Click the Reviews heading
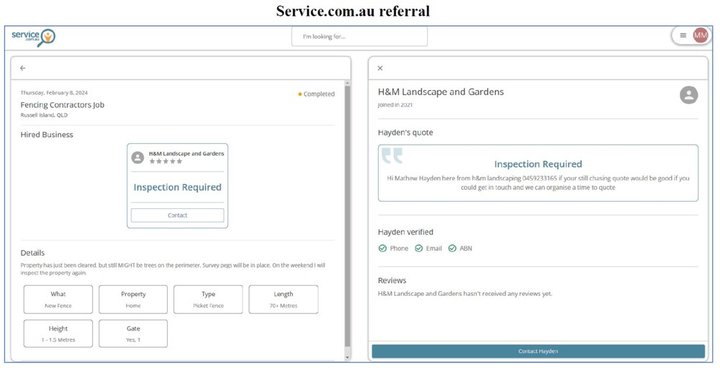Viewport: 720px width, 368px height. click(x=392, y=280)
